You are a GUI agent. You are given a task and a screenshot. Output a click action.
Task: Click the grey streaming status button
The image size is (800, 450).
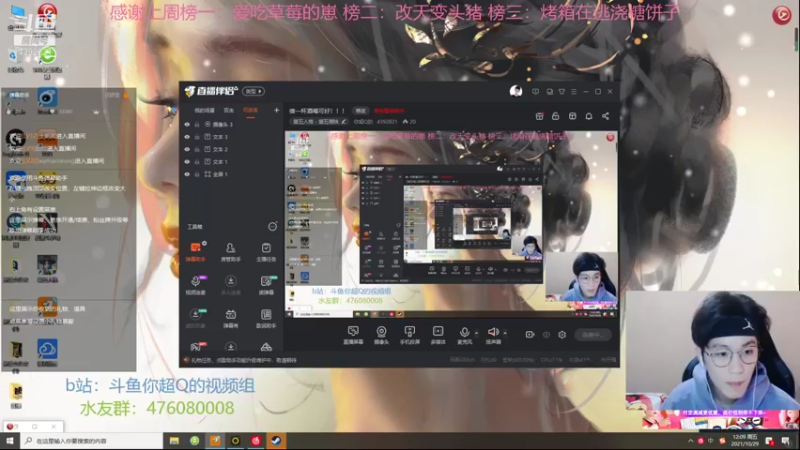(593, 335)
